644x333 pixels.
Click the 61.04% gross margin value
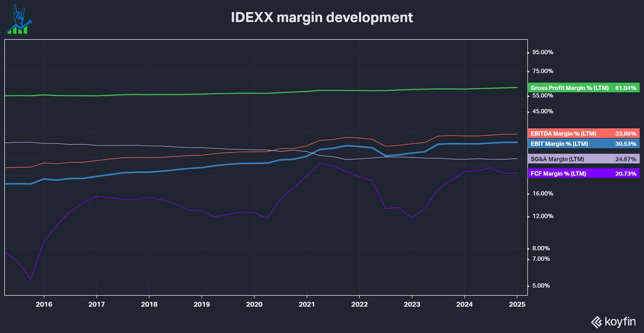tap(626, 88)
